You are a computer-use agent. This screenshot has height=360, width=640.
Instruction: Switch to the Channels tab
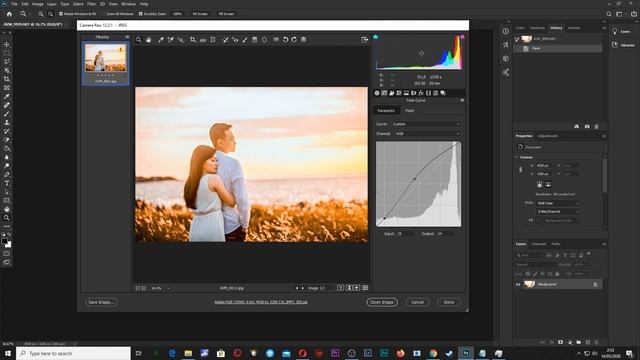538,244
